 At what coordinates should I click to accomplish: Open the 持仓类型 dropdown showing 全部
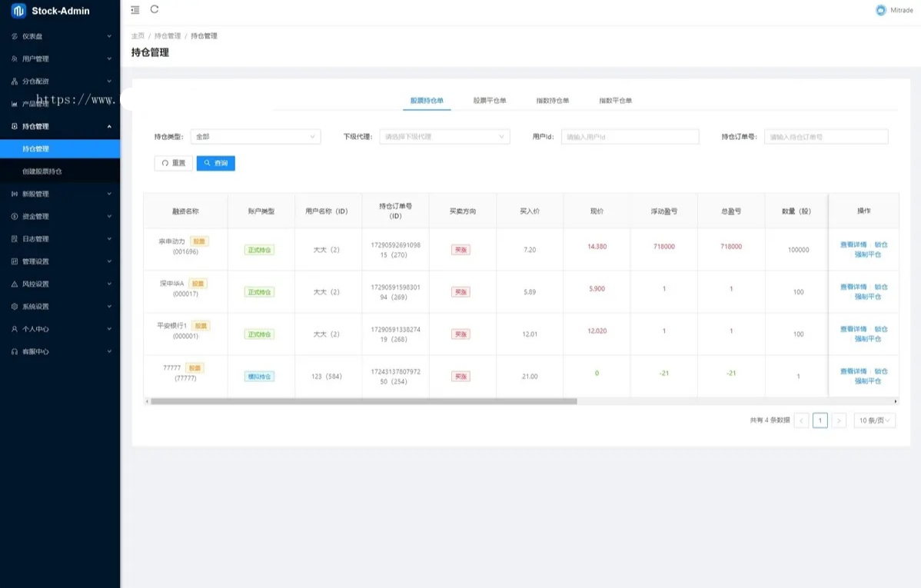255,137
